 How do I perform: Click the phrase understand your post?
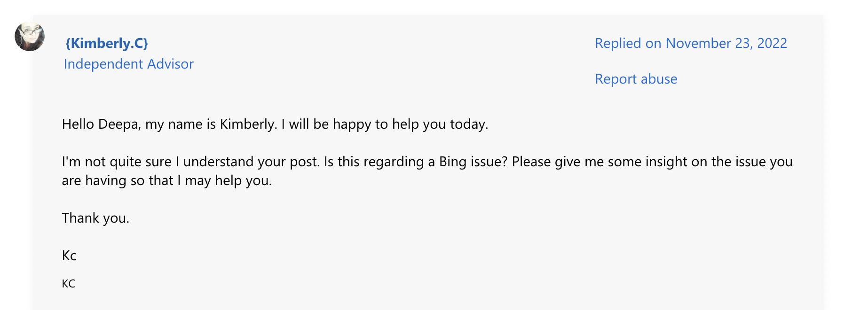252,162
